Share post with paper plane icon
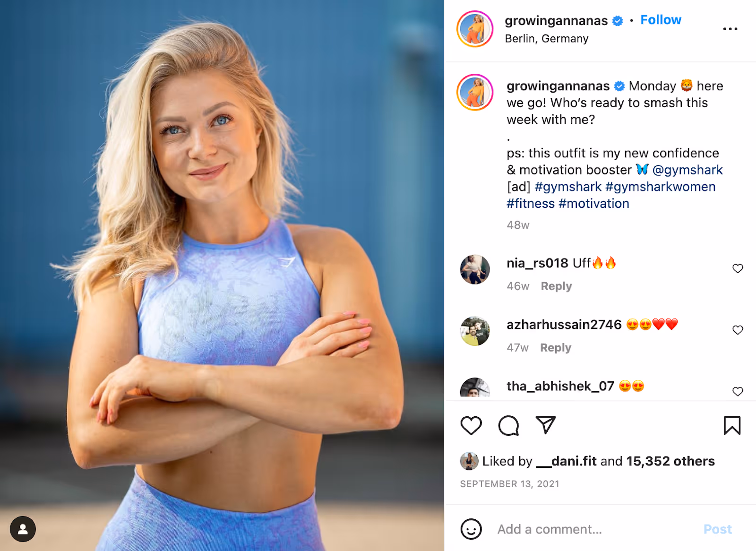 coord(545,425)
